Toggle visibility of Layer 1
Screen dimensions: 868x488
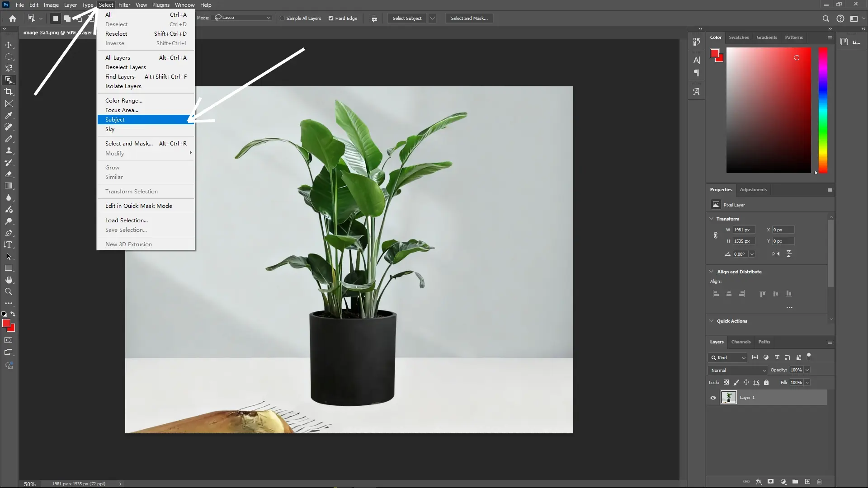(713, 398)
